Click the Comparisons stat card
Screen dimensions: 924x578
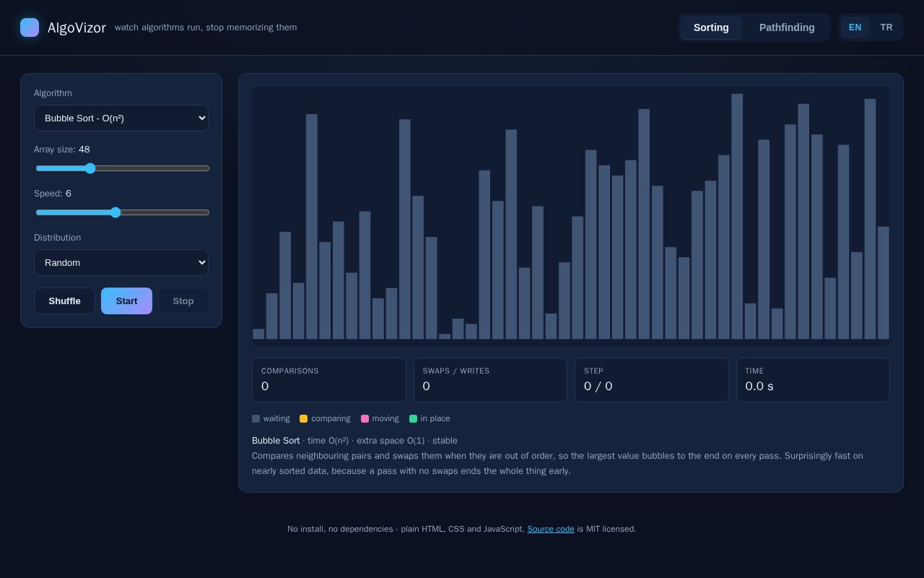click(329, 380)
